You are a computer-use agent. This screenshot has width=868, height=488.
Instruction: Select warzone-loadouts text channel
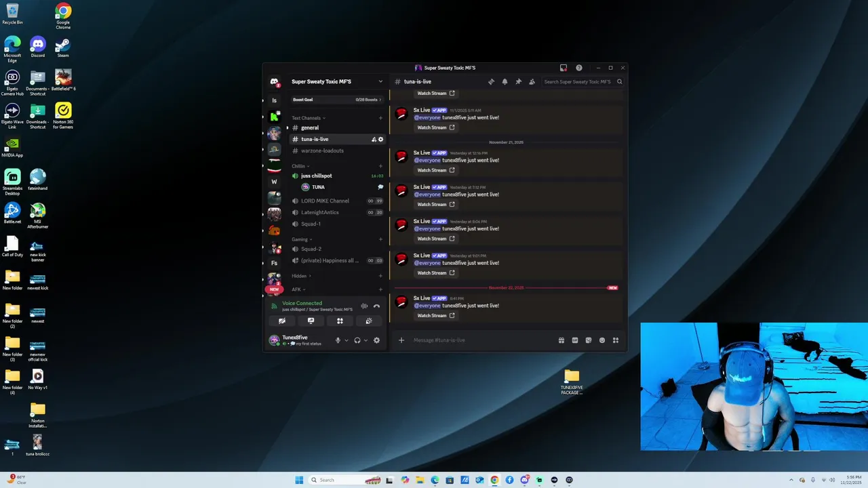point(337,150)
